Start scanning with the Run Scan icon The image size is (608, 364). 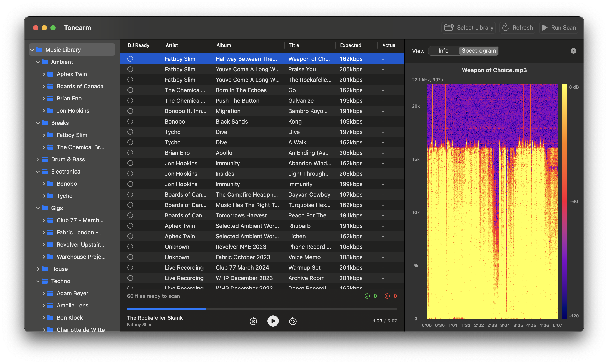(x=545, y=27)
